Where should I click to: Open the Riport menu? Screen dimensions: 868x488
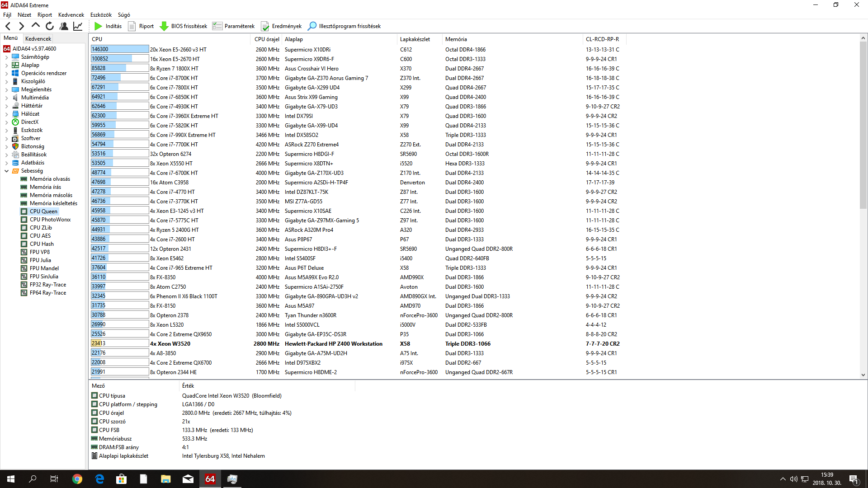pyautogui.click(x=45, y=15)
